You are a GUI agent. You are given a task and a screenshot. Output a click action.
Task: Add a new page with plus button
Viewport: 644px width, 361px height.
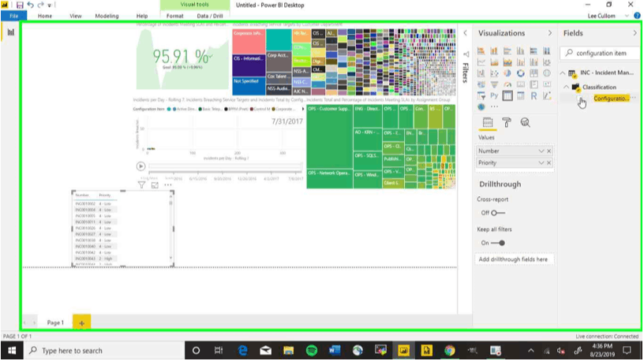pos(82,322)
